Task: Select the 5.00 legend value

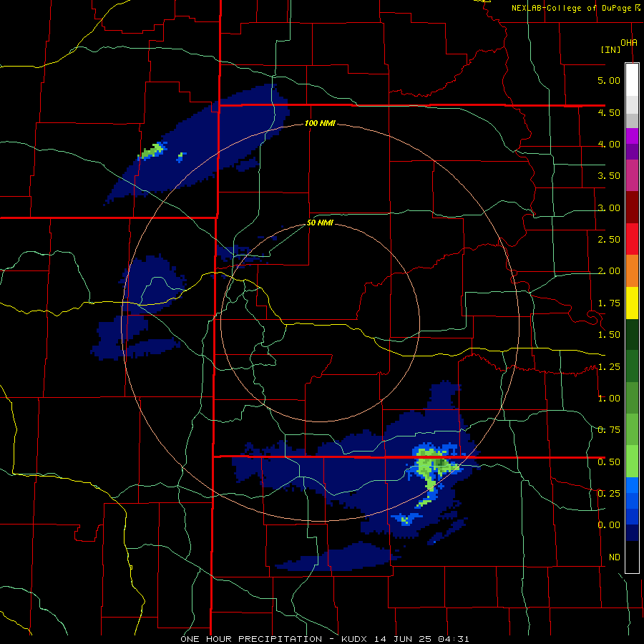Action: (609, 80)
